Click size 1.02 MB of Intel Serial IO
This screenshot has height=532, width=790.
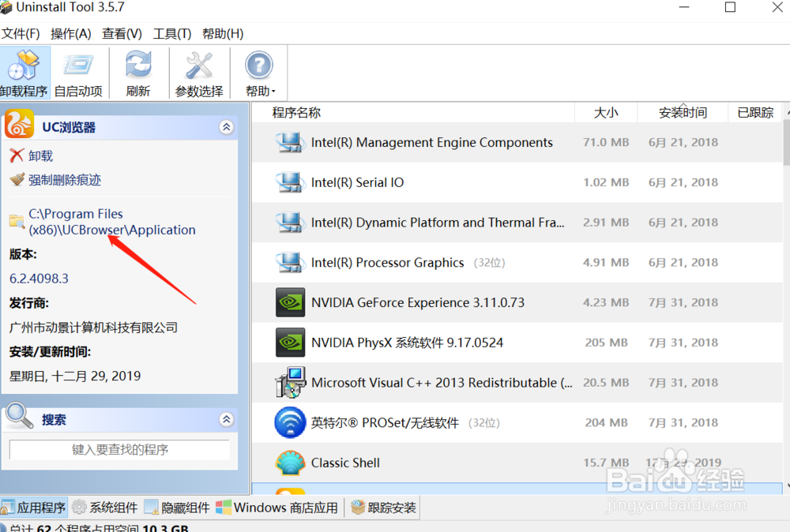point(606,182)
